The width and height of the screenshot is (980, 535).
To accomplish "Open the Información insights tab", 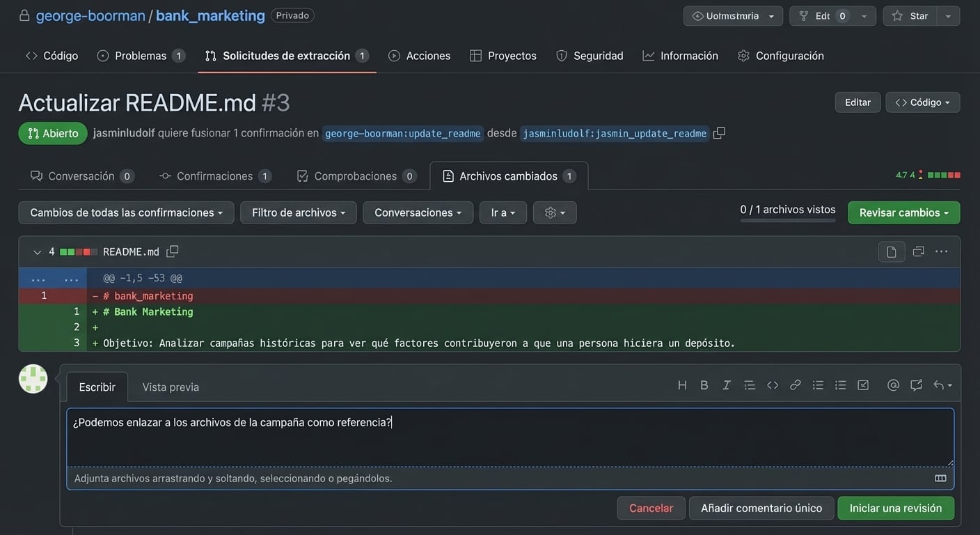I will click(x=680, y=56).
